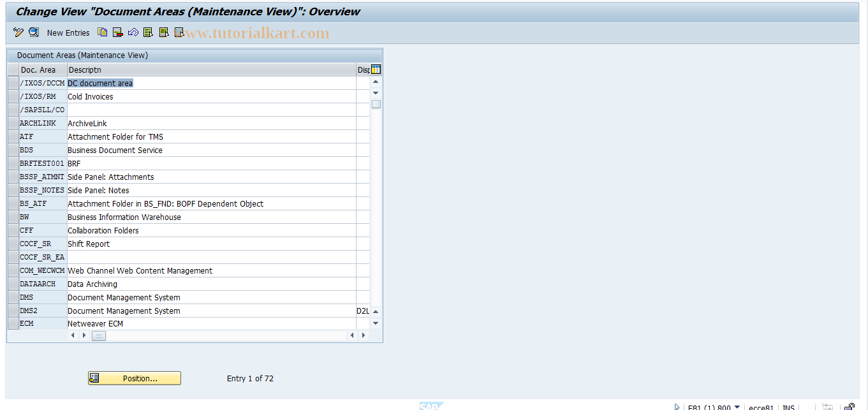This screenshot has width=868, height=410.
Task: Select the row selector for ATF
Action: tap(13, 136)
